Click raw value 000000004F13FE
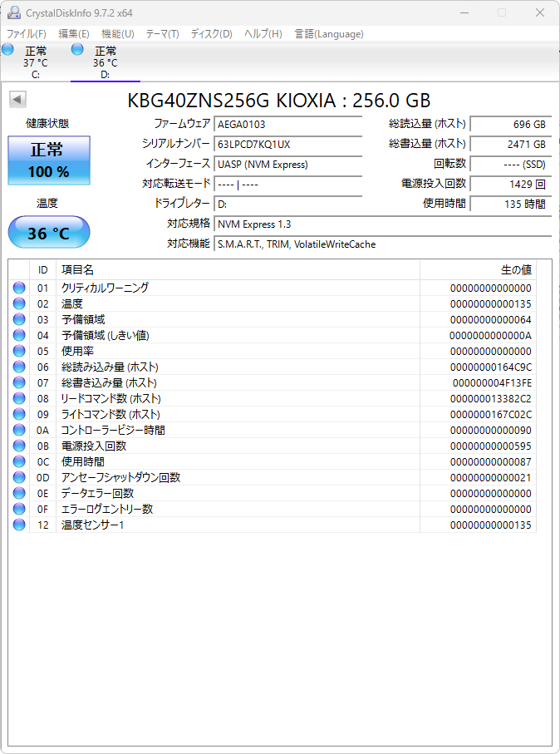This screenshot has height=754, width=560. 492,383
